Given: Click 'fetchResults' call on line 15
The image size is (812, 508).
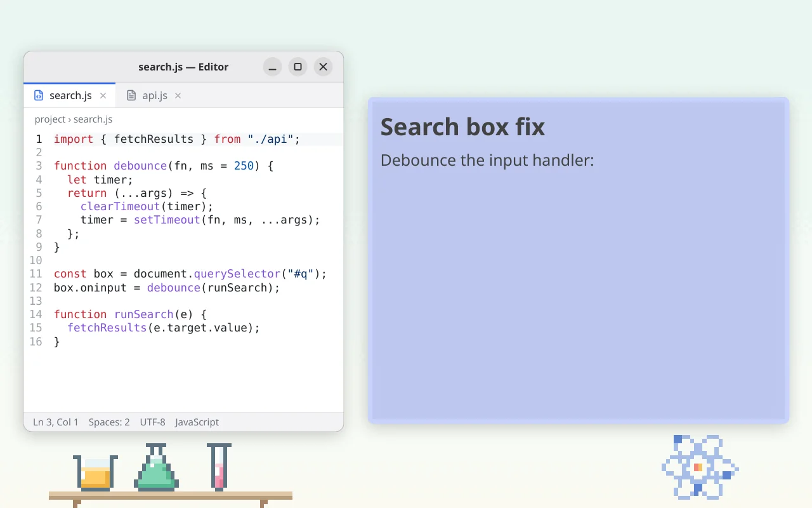Looking at the screenshot, I should [x=107, y=328].
